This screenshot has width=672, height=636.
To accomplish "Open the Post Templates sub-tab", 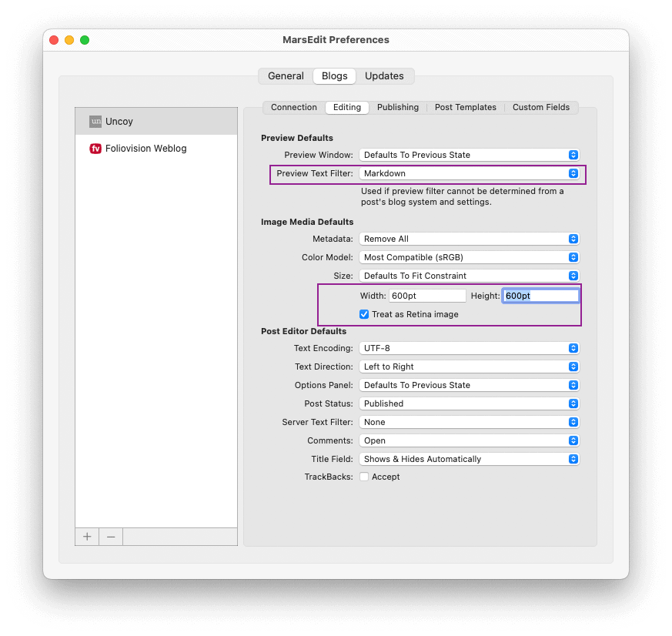I will pos(466,107).
